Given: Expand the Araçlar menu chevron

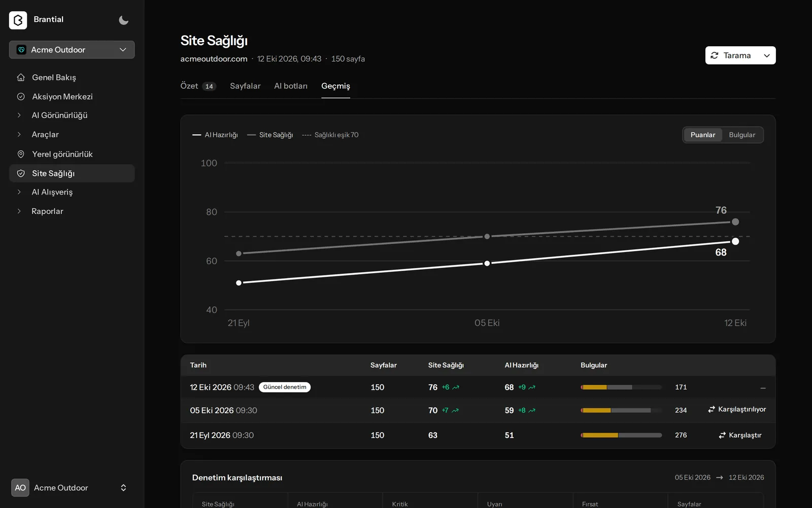Looking at the screenshot, I should tap(19, 135).
